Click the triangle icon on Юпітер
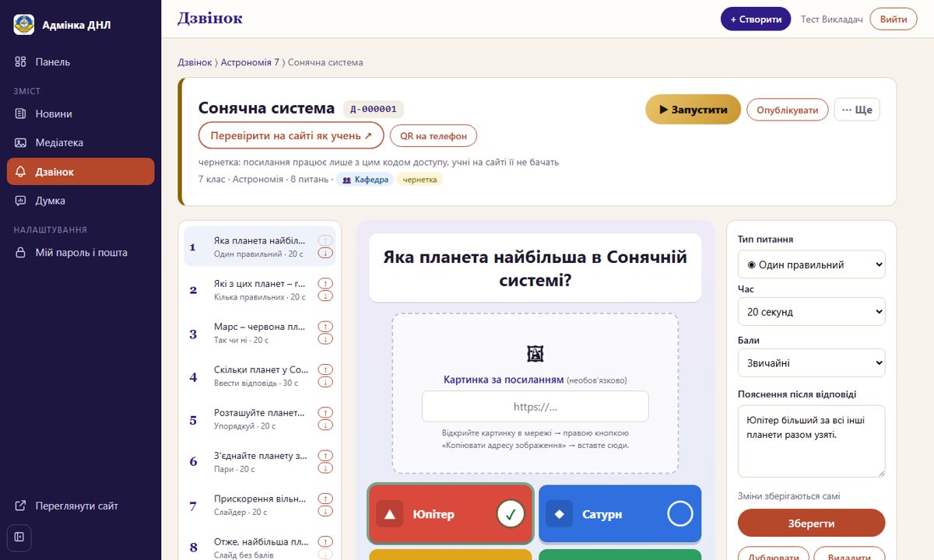Viewport: 934px width, 560px height. tap(390, 514)
